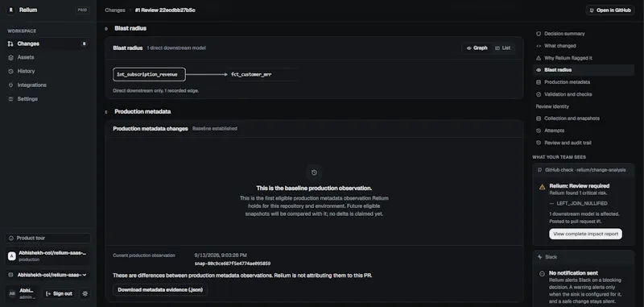Click 'This is the baseline production observation.' heading
This screenshot has height=307, width=644.
(x=314, y=189)
